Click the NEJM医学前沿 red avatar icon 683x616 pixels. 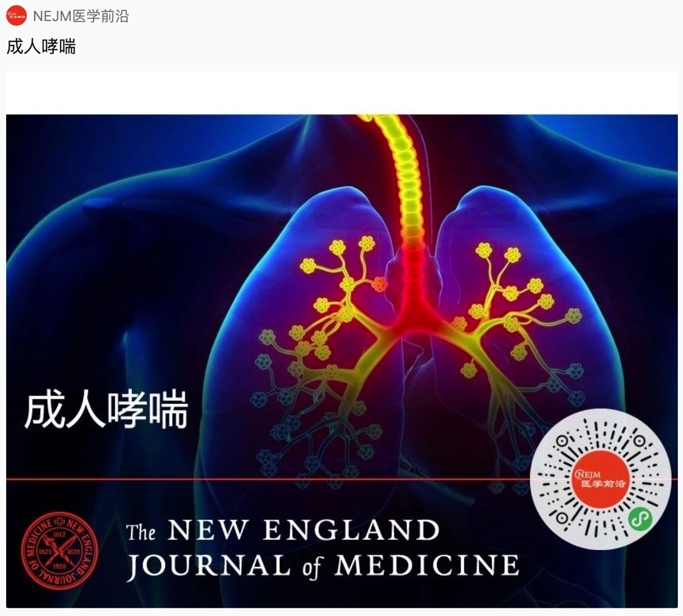16,15
